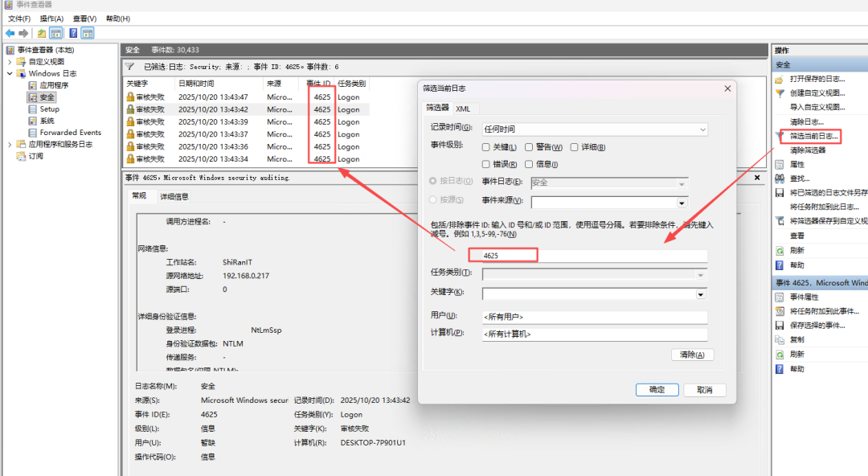Open the 帮助(H) menu

click(x=118, y=18)
